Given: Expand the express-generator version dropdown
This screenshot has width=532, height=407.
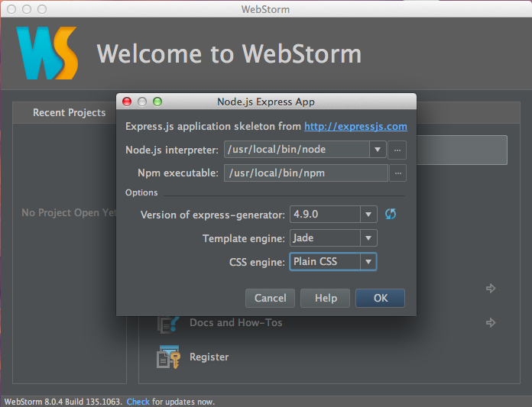Looking at the screenshot, I should 368,214.
